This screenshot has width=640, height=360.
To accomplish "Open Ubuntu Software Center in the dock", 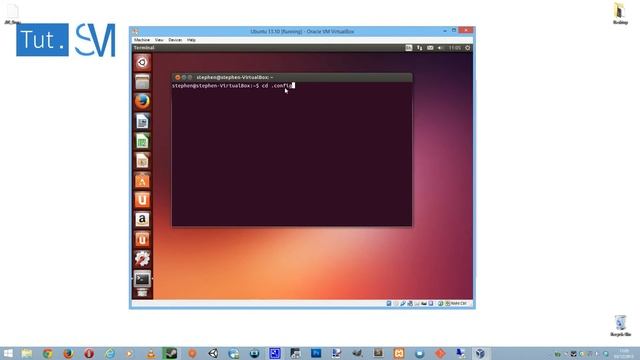I will point(142,180).
